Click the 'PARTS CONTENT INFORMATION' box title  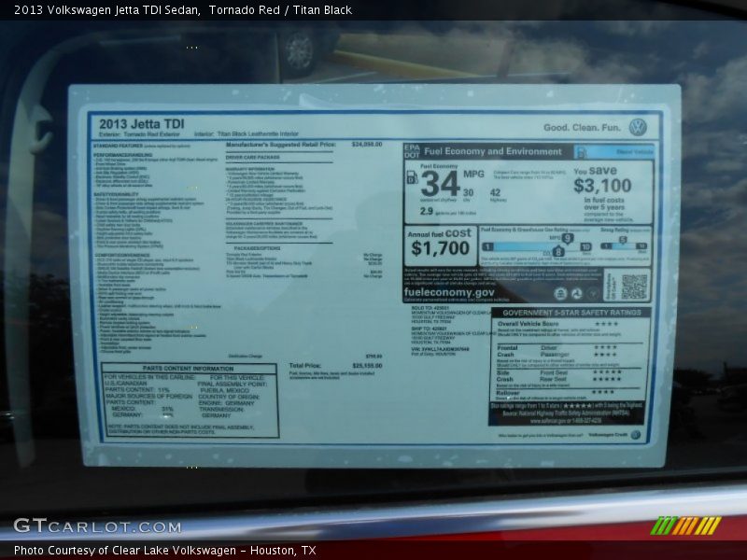(189, 369)
